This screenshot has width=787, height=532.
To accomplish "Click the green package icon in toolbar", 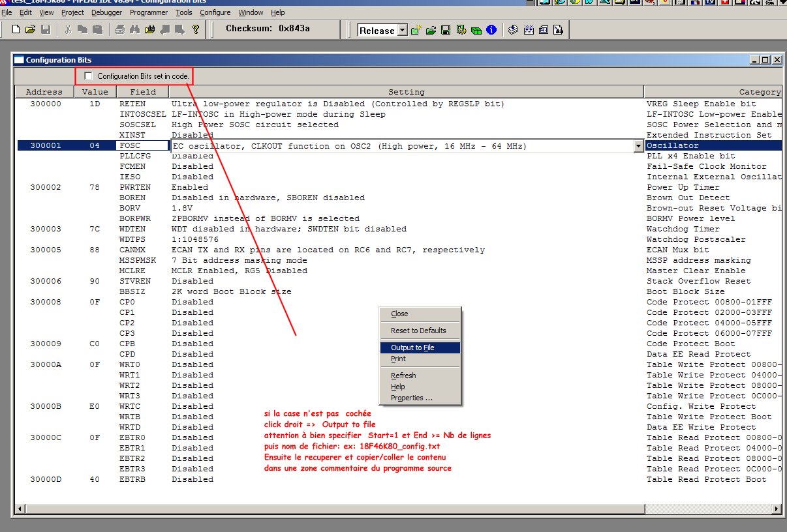I will [476, 30].
